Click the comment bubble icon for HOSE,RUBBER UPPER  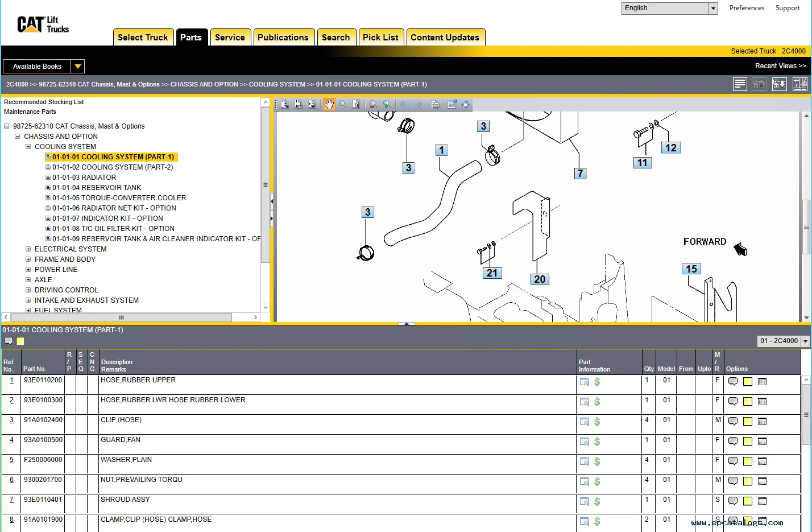point(732,382)
